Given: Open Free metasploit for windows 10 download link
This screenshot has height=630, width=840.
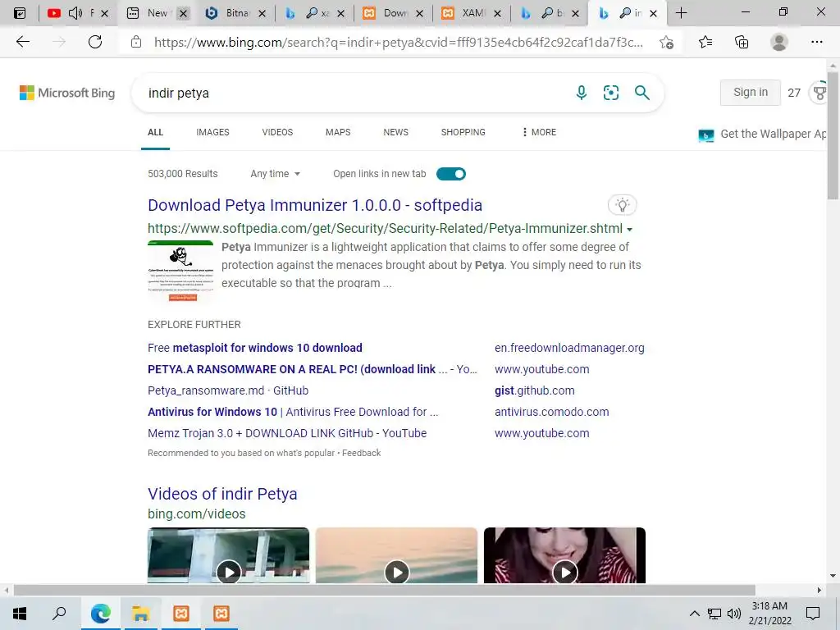Looking at the screenshot, I should [255, 348].
